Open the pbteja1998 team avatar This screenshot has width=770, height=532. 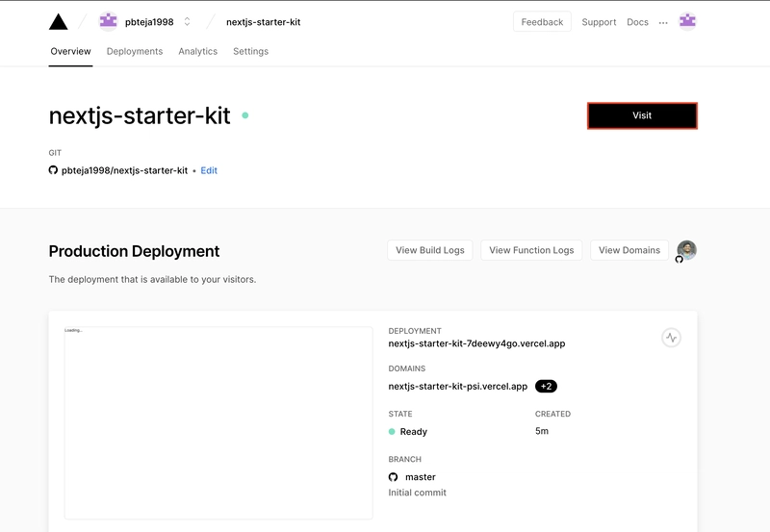pyautogui.click(x=108, y=21)
